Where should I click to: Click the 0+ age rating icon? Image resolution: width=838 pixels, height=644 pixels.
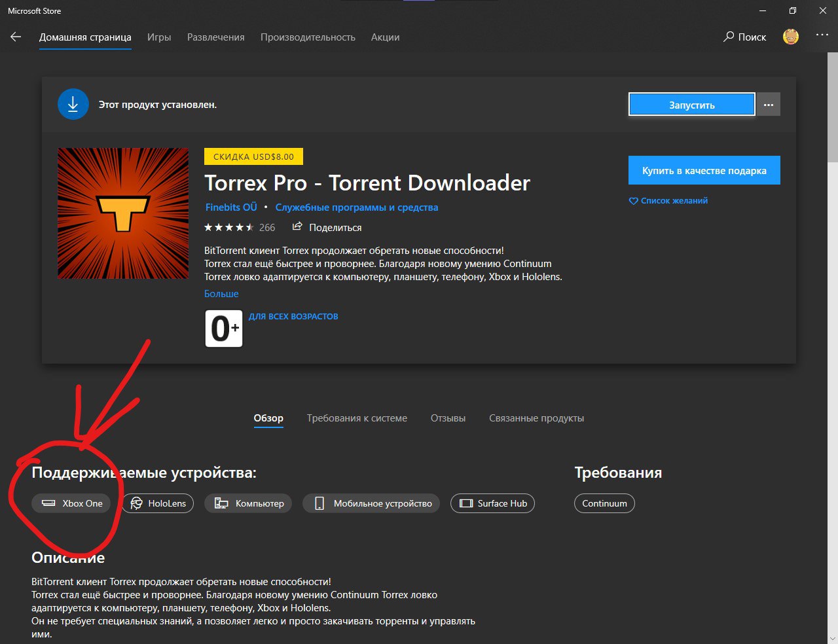(x=224, y=329)
